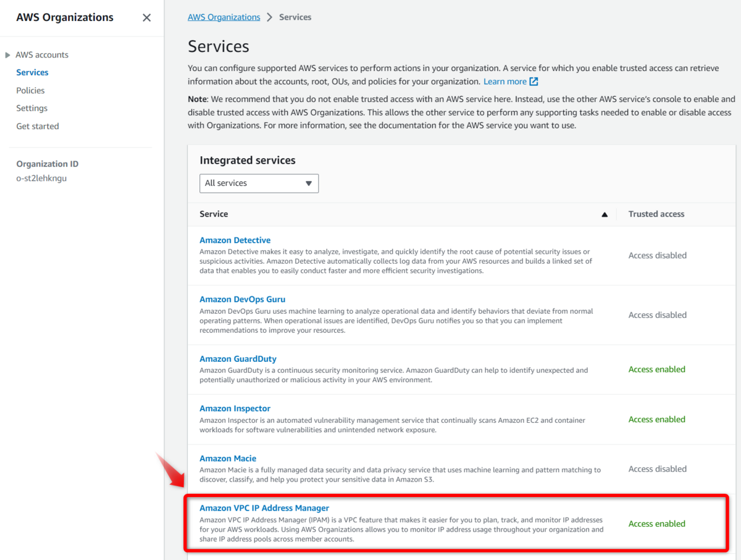Image resolution: width=741 pixels, height=560 pixels.
Task: Click the Organization ID label
Action: click(x=48, y=164)
